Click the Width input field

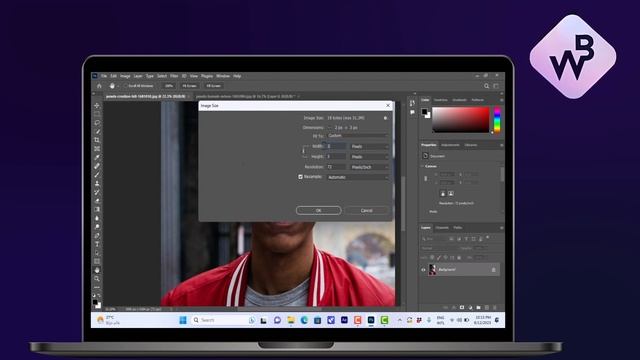[x=336, y=146]
